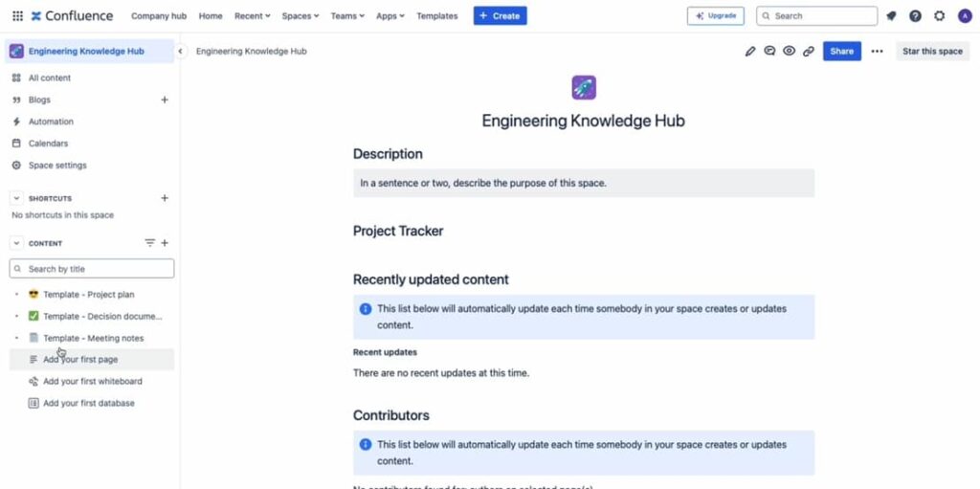Click the rocket space icon above the title

[x=584, y=87]
